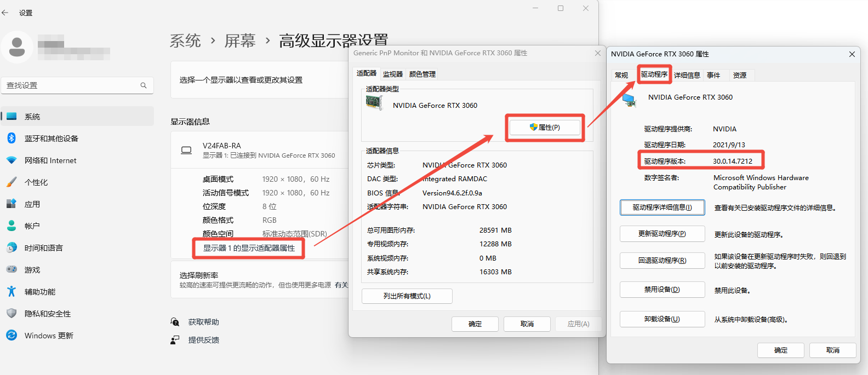Screen dimensions: 868x375
Task: Click 获取帮助 help link
Action: coord(203,322)
